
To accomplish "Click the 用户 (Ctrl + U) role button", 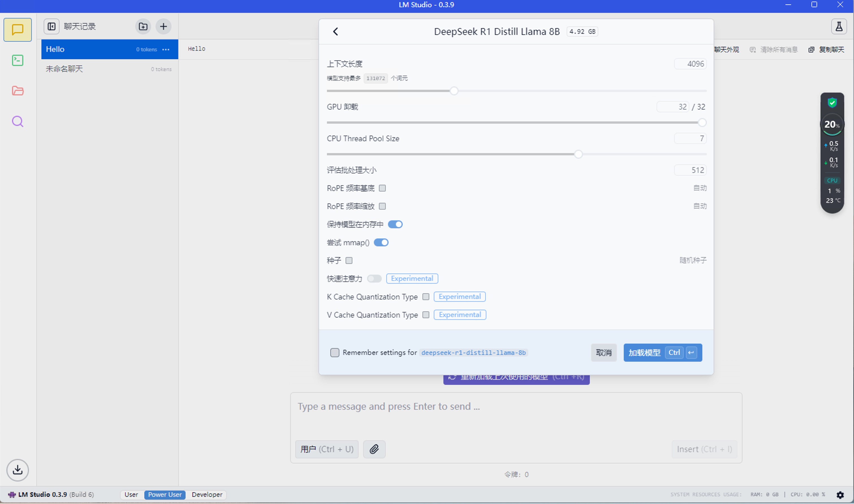I will pyautogui.click(x=327, y=449).
